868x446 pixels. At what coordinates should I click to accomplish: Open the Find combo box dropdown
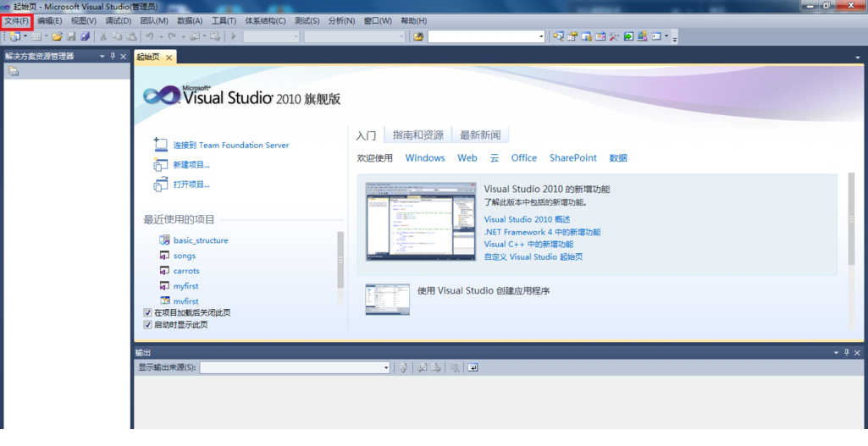(541, 36)
